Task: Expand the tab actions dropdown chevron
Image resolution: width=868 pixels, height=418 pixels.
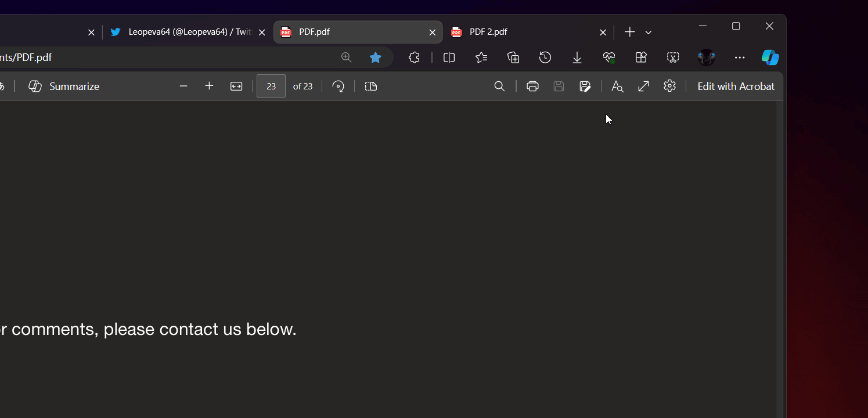Action: [x=649, y=33]
